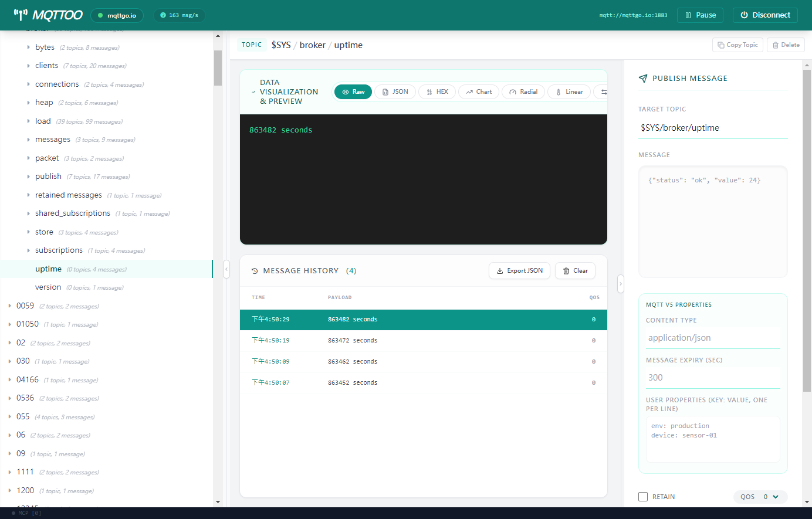Screen dimensions: 812x519
Task: Click the $SYS breadcrumb segment in topic path
Action: point(281,45)
